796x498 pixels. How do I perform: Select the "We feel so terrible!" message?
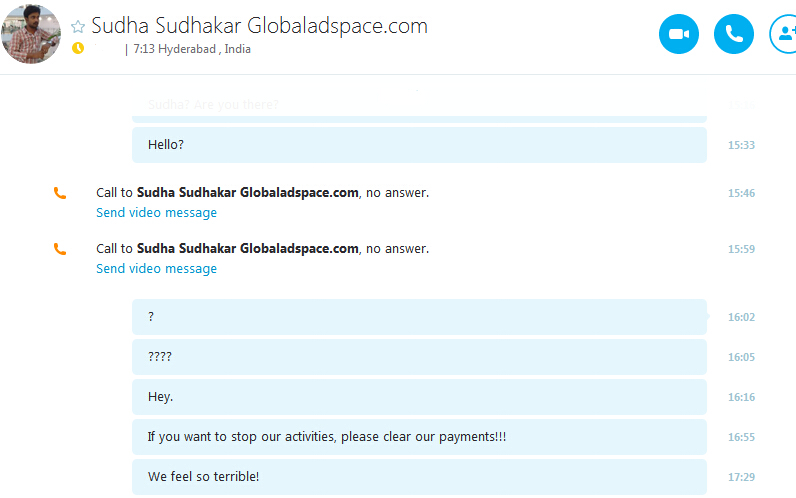pyautogui.click(x=419, y=477)
